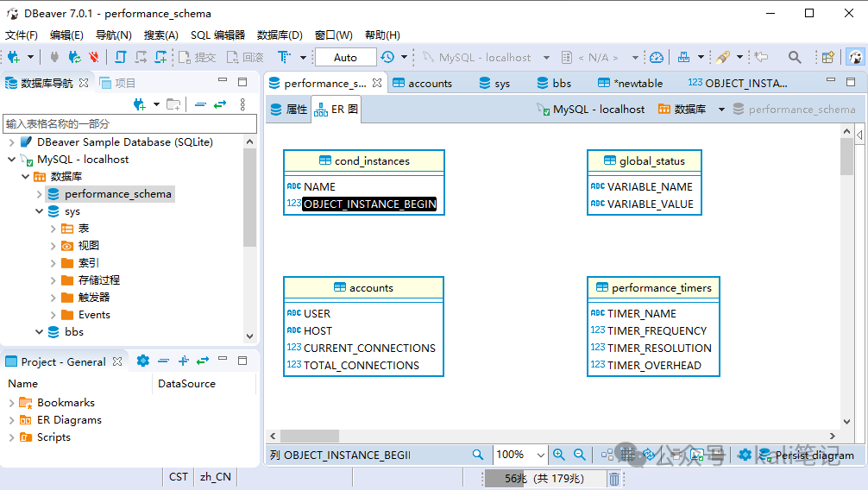The width and height of the screenshot is (868, 490).
Task: Click the 回滚 rollback button
Action: tap(245, 57)
